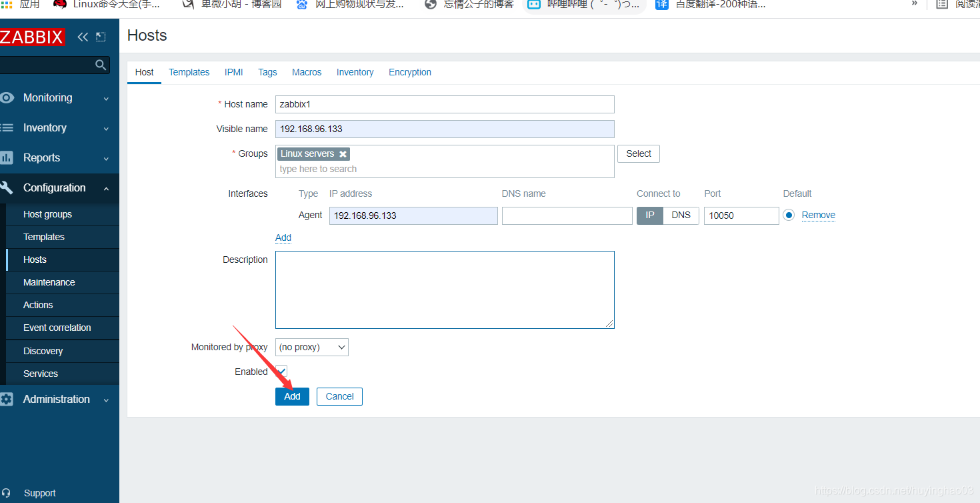
Task: Click the Remove interface link
Action: pyautogui.click(x=819, y=215)
